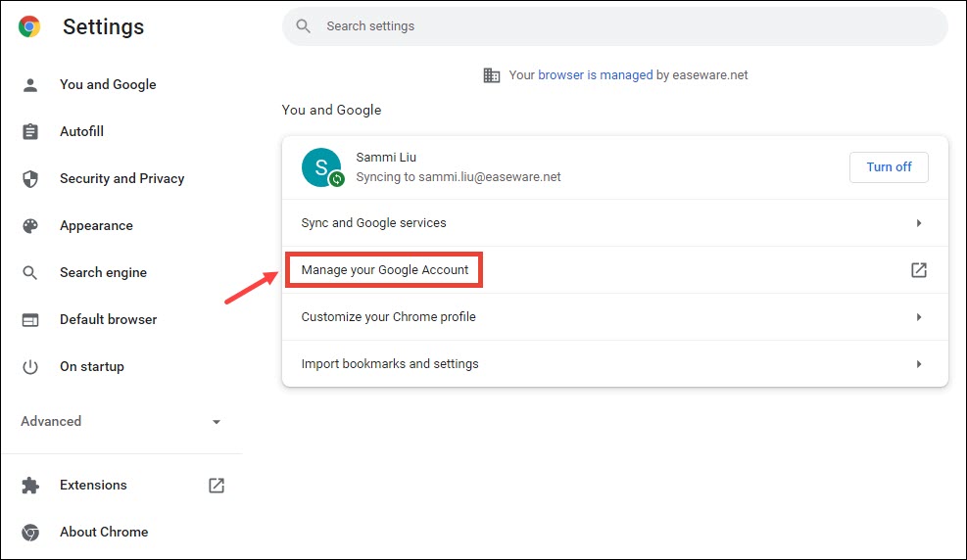Click the Chrome logo beside Settings

pyautogui.click(x=29, y=26)
